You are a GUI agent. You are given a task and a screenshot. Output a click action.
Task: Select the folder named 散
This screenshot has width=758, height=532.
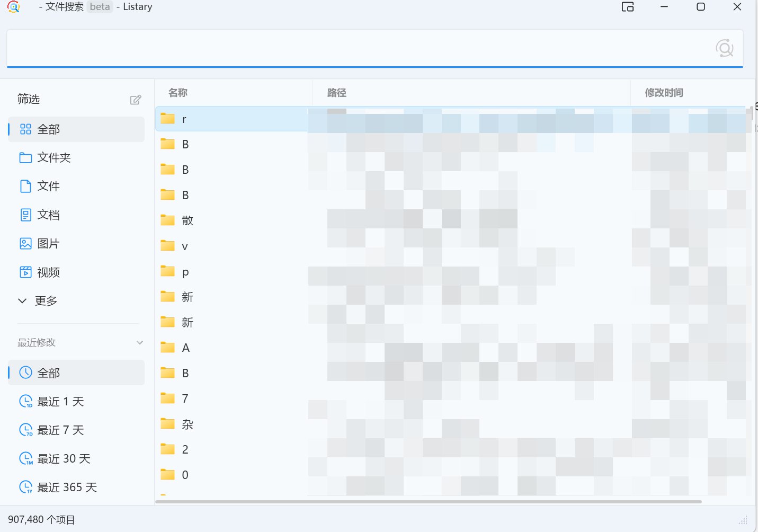coord(187,220)
